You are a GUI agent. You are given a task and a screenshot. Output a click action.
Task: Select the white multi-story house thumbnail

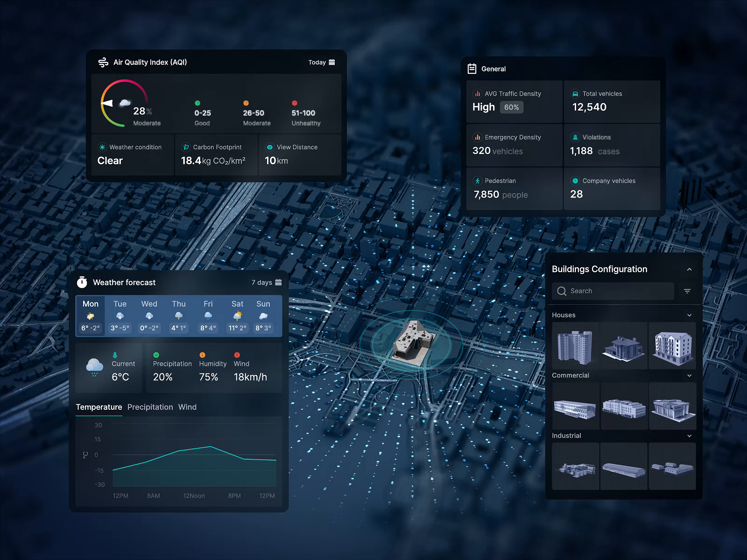(x=672, y=346)
